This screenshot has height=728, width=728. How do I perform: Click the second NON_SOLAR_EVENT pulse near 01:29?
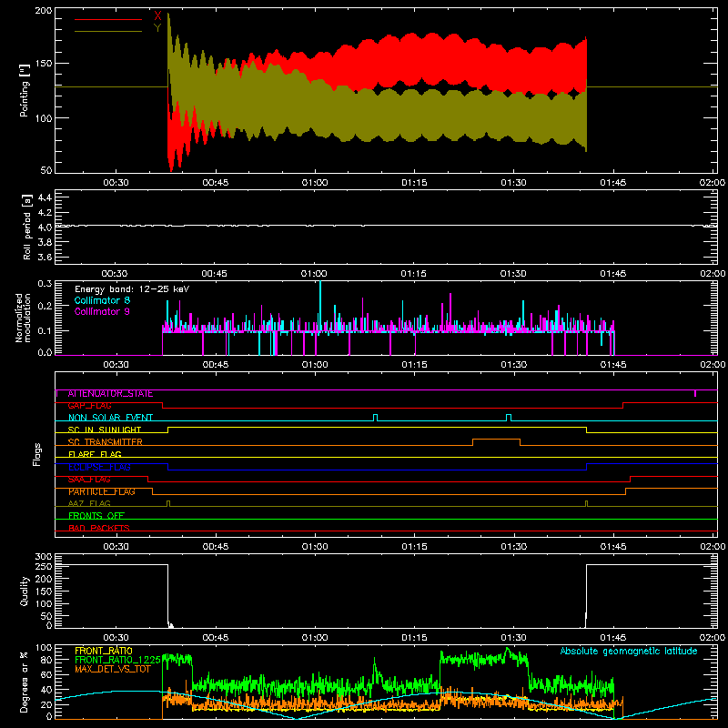[509, 418]
